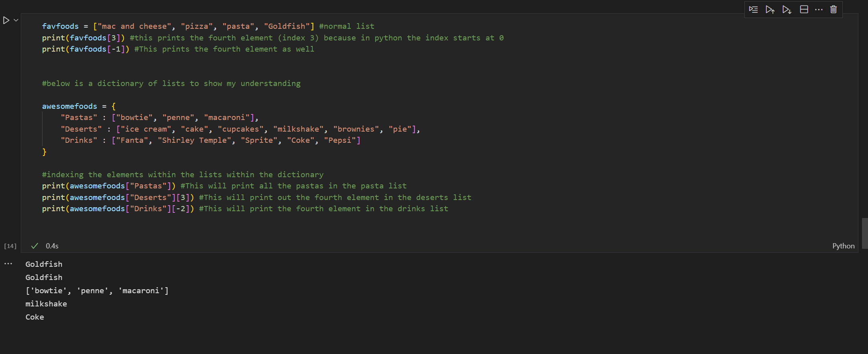Click the "Pepsi" string in Drinks
The width and height of the screenshot is (868, 354).
coord(340,140)
